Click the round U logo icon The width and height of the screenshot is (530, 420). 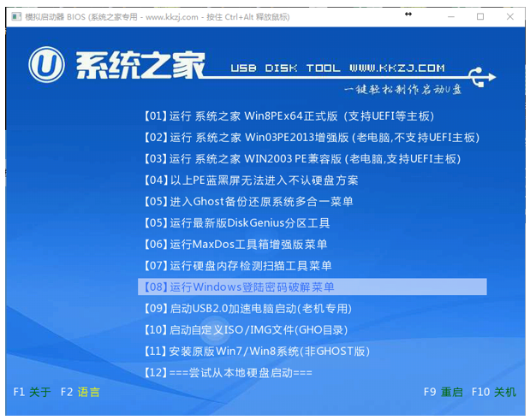pos(46,64)
